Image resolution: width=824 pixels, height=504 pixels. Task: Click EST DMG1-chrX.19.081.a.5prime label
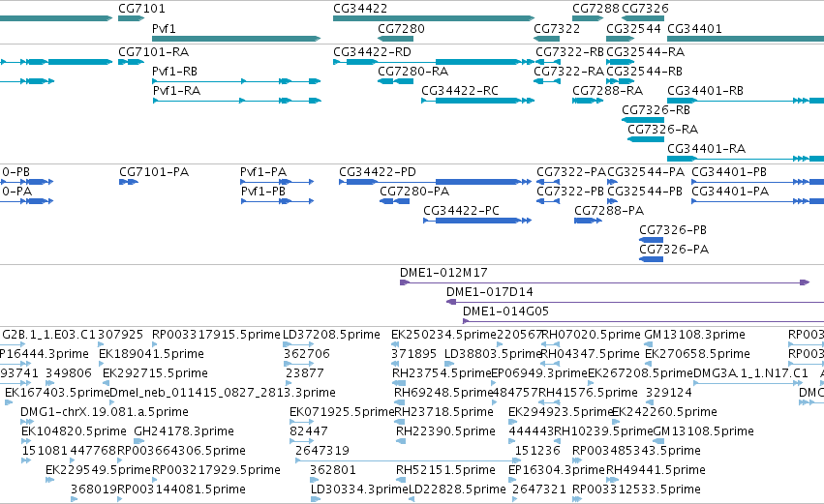point(104,412)
